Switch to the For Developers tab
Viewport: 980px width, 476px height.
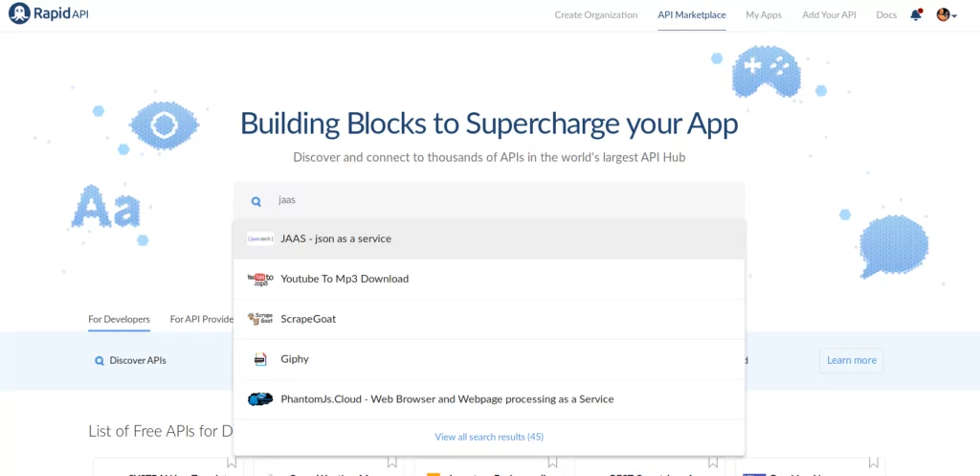coord(119,320)
